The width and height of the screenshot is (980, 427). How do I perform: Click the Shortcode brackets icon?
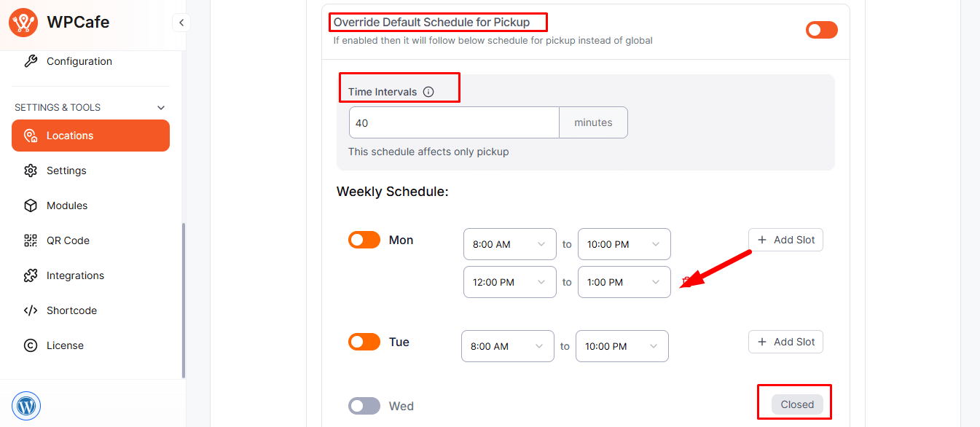coord(31,310)
